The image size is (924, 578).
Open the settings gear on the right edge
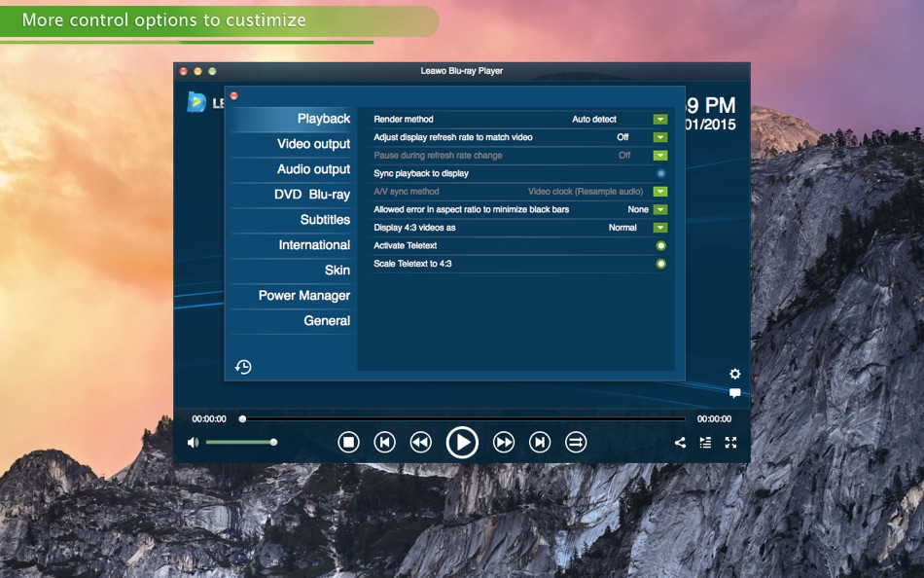point(735,374)
